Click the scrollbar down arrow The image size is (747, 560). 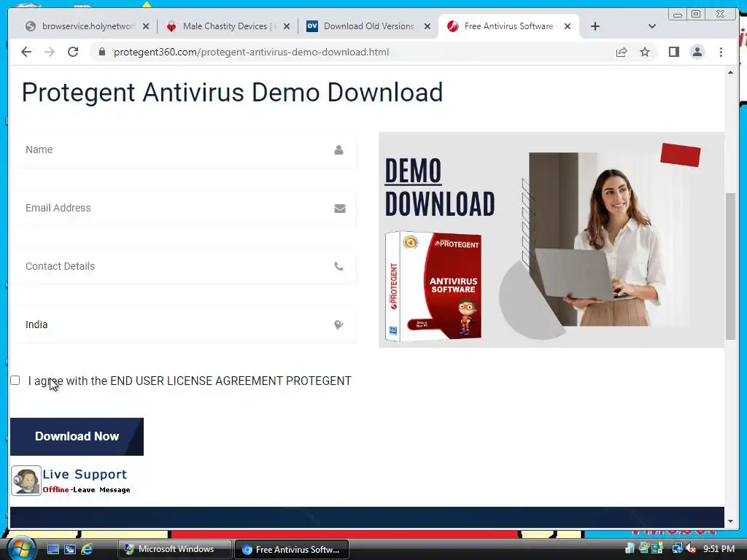point(730,521)
